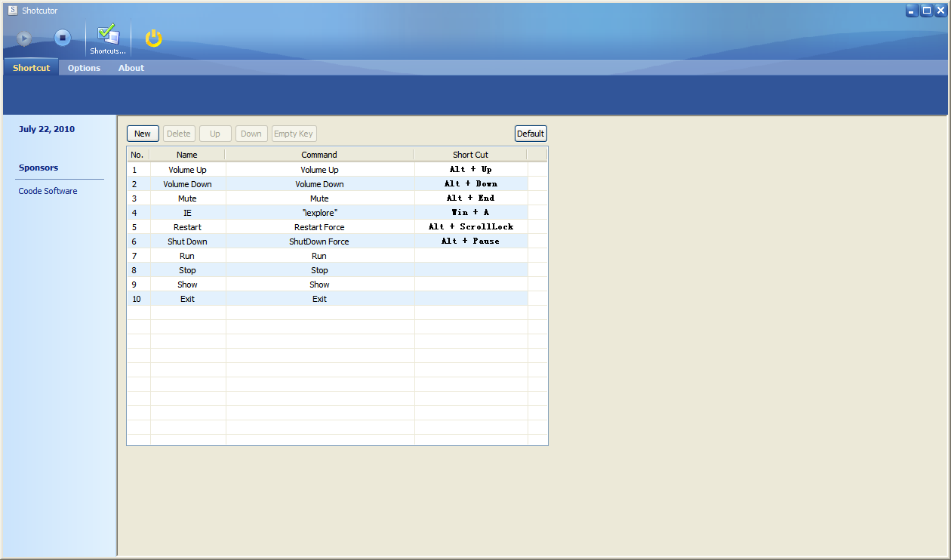The width and height of the screenshot is (951, 560).
Task: Maximize the Shotcutor window
Action: point(927,11)
